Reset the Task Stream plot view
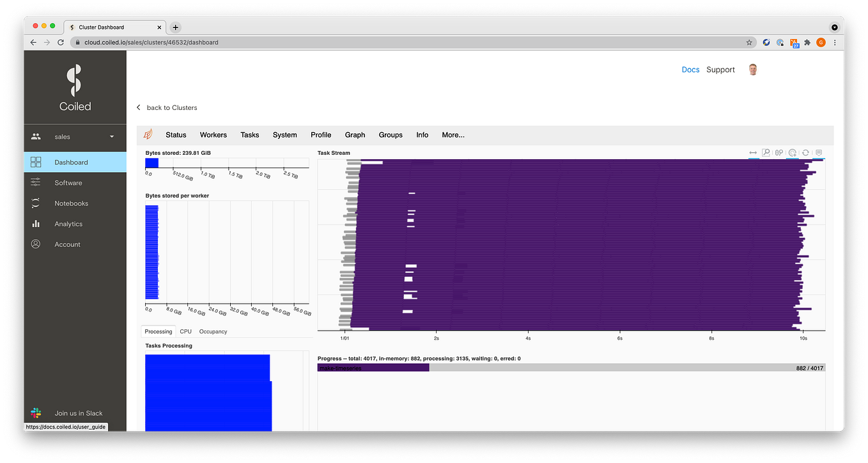 805,153
